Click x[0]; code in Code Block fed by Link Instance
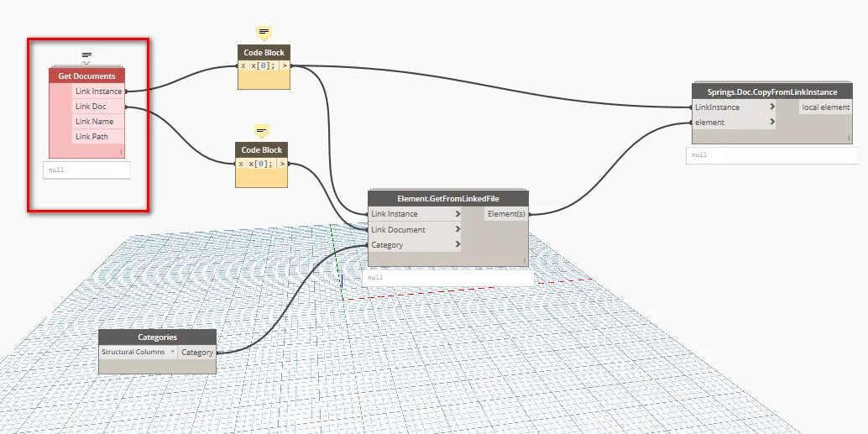The height and width of the screenshot is (434, 868). coord(264,65)
